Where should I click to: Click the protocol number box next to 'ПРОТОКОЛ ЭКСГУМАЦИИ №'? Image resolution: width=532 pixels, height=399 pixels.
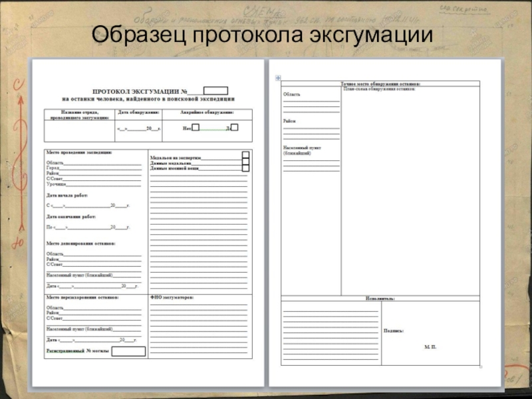click(x=215, y=90)
